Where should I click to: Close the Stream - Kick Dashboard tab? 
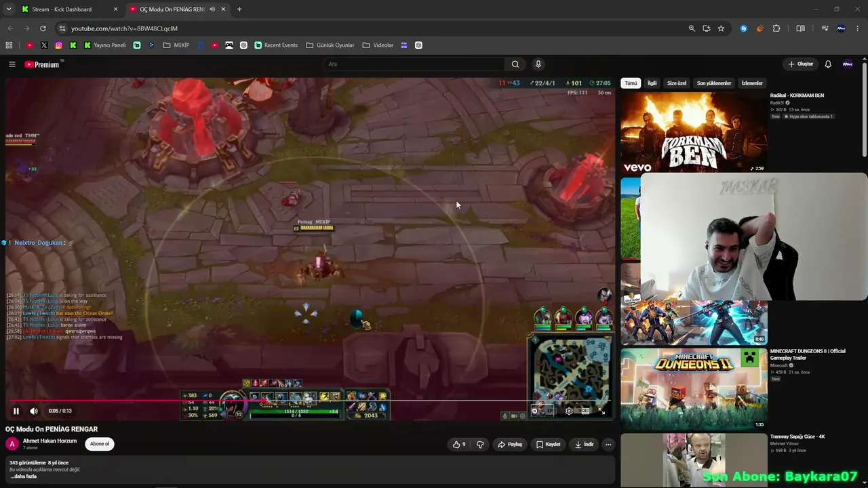[115, 9]
